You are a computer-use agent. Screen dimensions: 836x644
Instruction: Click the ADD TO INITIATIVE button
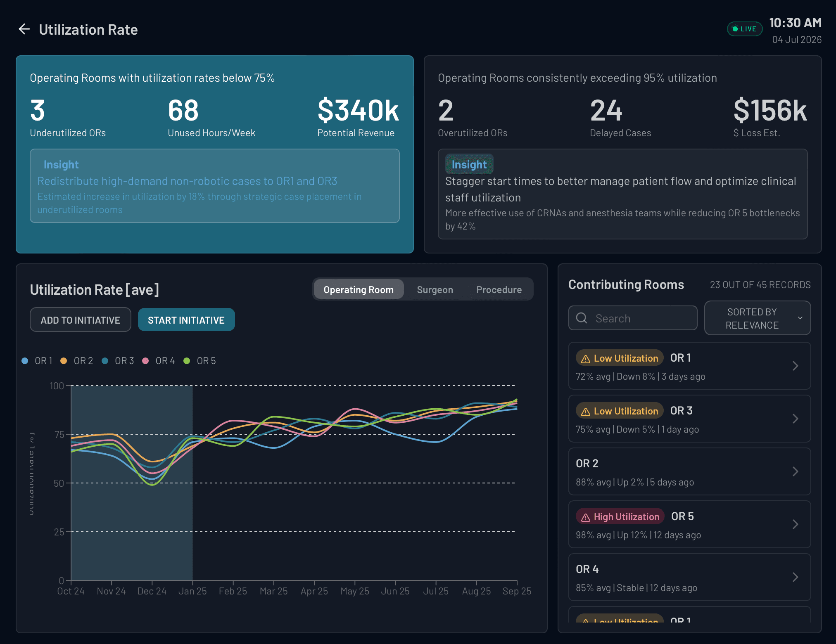point(80,319)
